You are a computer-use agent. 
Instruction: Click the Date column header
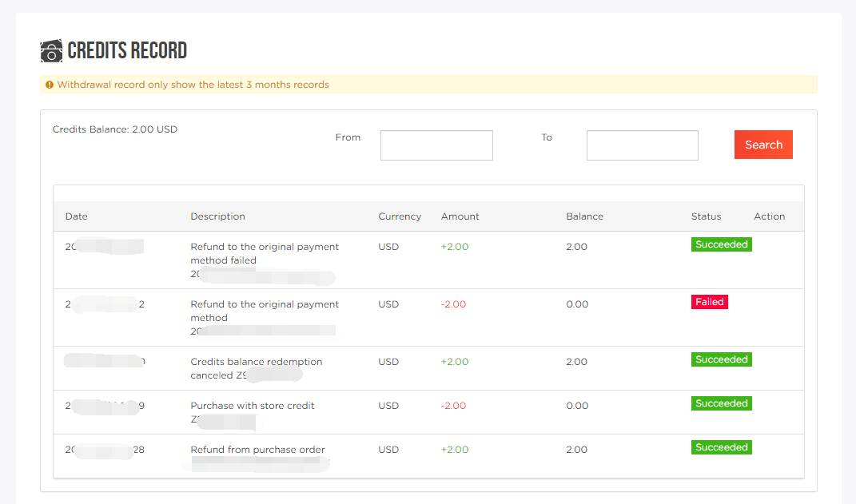(77, 216)
